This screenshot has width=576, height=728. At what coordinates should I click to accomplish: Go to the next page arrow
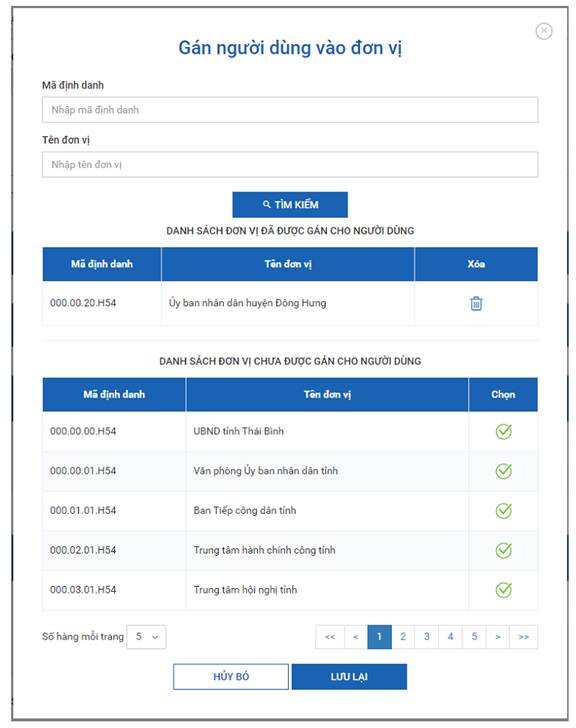[x=498, y=637]
